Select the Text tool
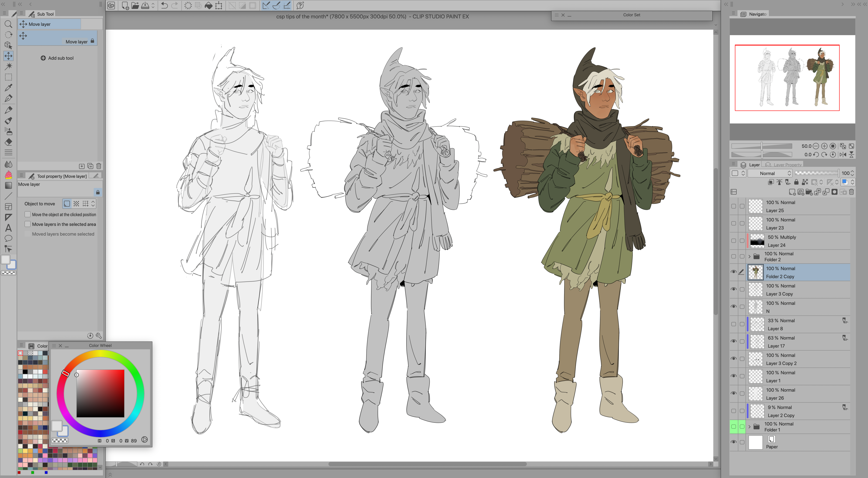Viewport: 868px width, 478px height. (8, 228)
